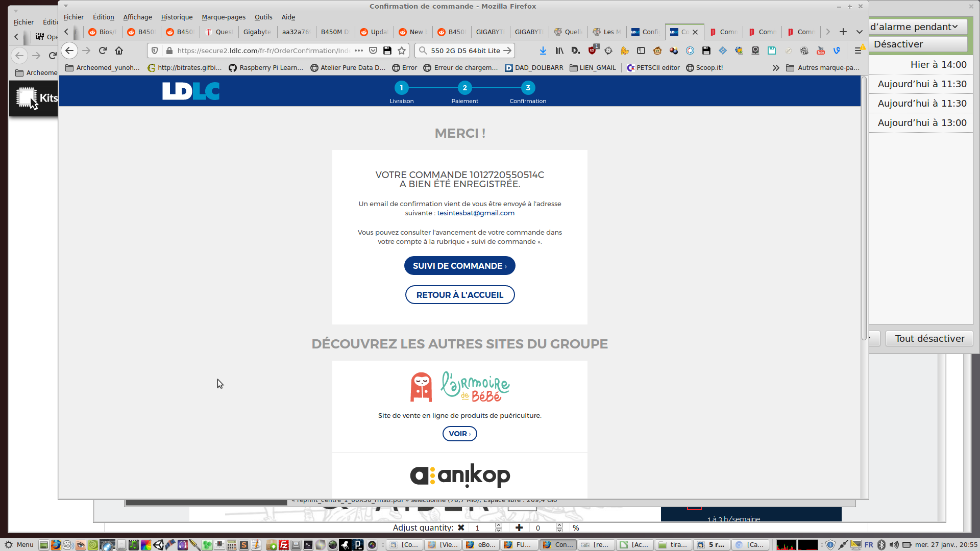Click the SUIVI DE COMMANDE button
Screen dimensions: 980x551
tap(459, 266)
